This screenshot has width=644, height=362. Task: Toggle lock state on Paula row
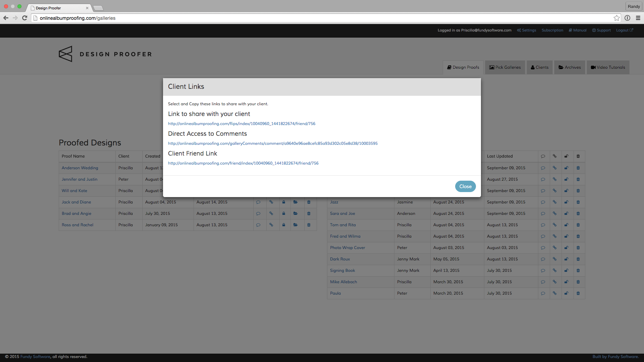coord(566,293)
